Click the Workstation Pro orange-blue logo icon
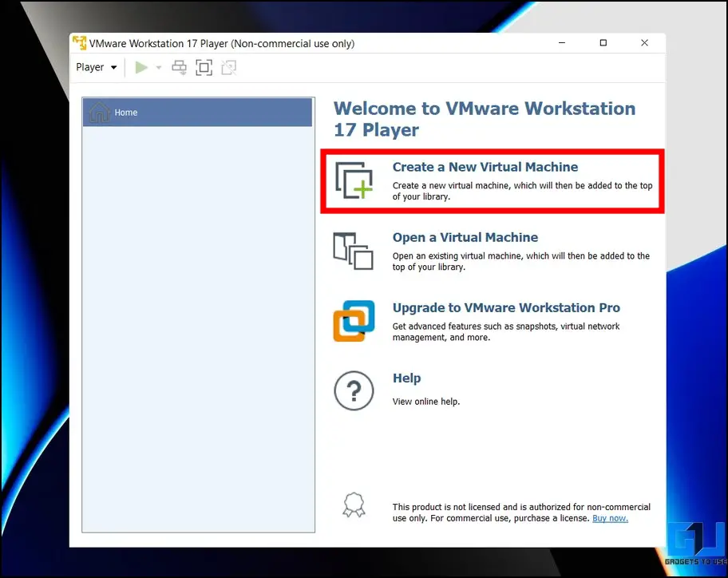 click(x=354, y=321)
